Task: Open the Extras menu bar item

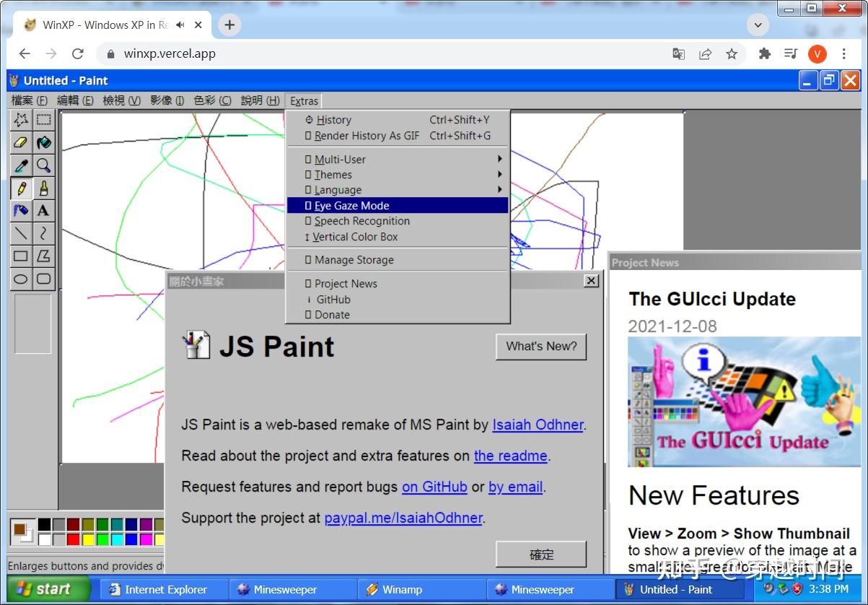Action: [304, 101]
